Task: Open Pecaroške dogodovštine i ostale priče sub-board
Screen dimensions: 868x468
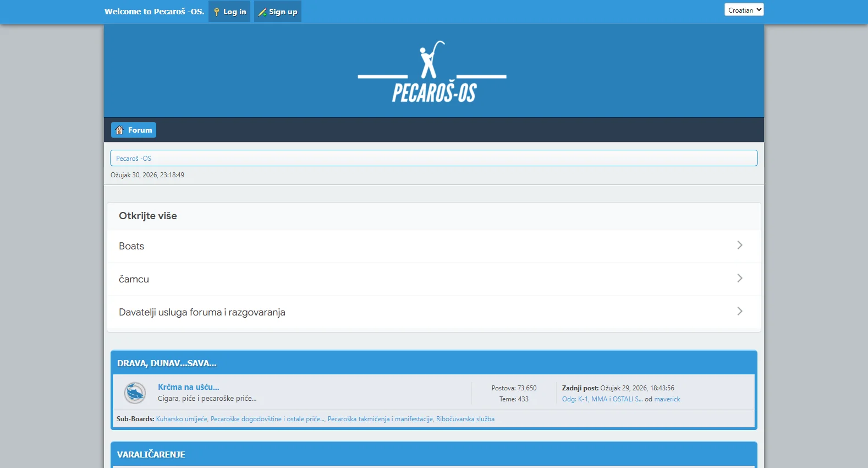Action: [x=267, y=419]
